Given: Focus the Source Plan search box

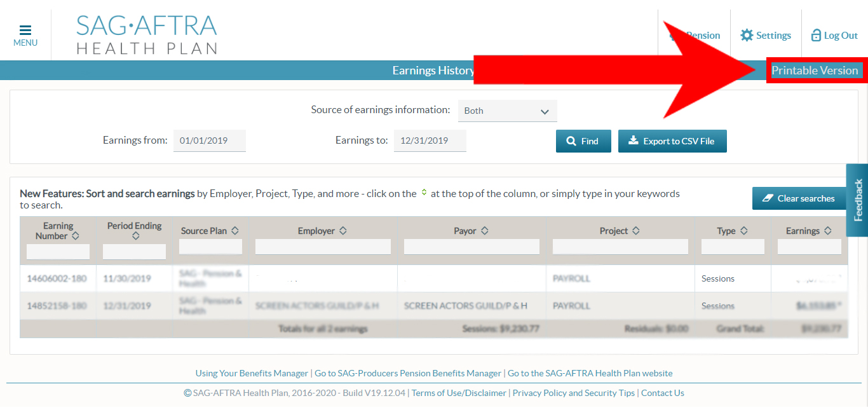Looking at the screenshot, I should [x=210, y=247].
